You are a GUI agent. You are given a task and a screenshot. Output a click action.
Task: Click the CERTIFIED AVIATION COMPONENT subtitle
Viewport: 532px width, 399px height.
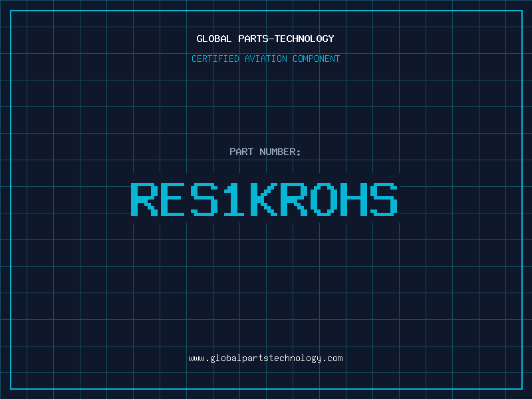point(265,59)
